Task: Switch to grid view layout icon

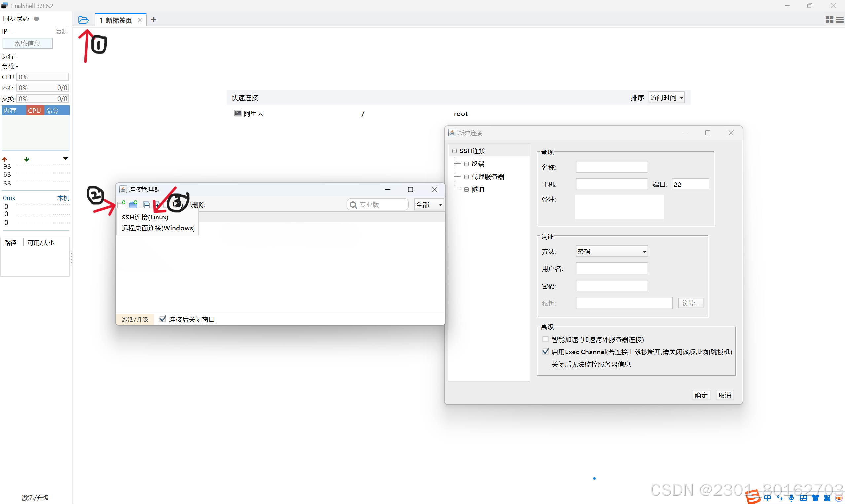Action: [829, 20]
